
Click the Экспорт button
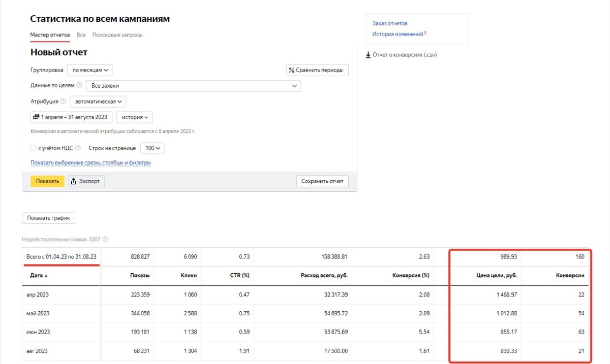coord(86,181)
